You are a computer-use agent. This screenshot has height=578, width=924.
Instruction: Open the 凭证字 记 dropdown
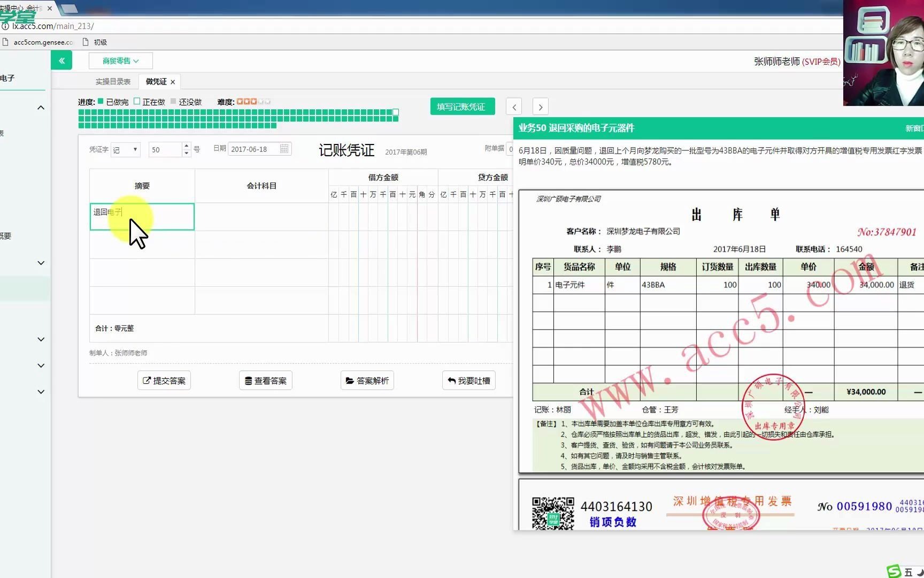pyautogui.click(x=126, y=149)
